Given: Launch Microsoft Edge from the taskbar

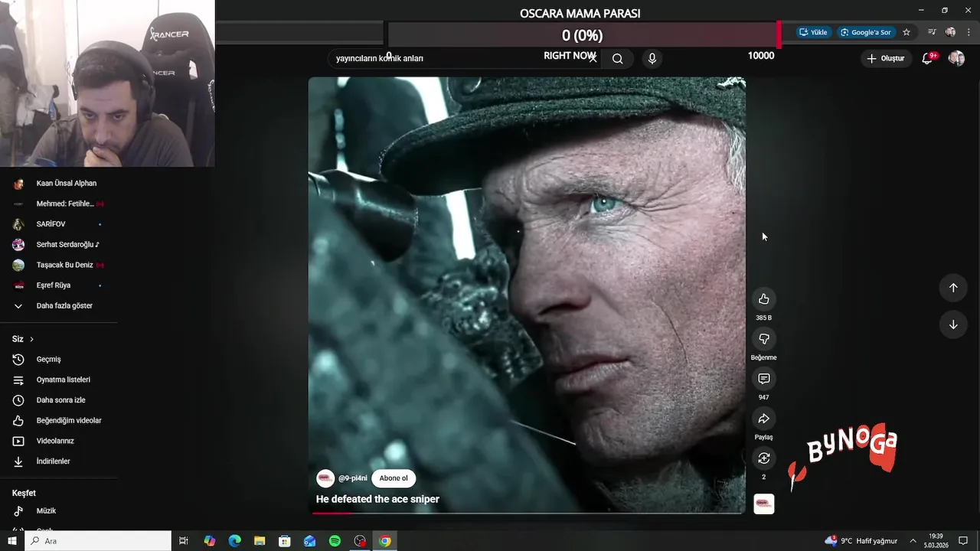Looking at the screenshot, I should (x=235, y=541).
